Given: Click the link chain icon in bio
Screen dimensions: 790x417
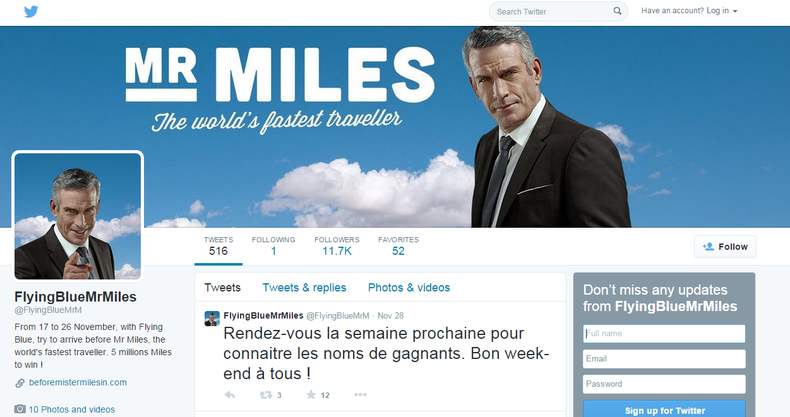Looking at the screenshot, I should (x=20, y=383).
